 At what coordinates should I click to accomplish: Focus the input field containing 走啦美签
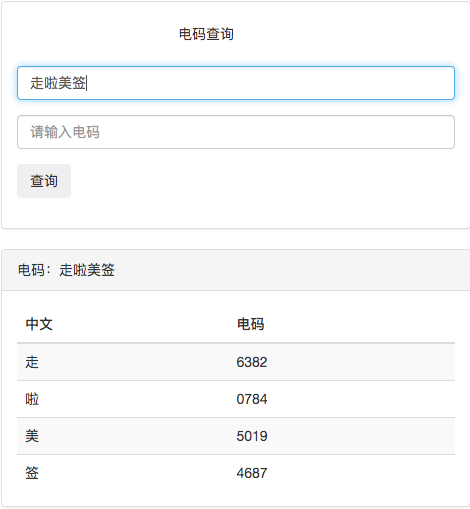tap(236, 83)
